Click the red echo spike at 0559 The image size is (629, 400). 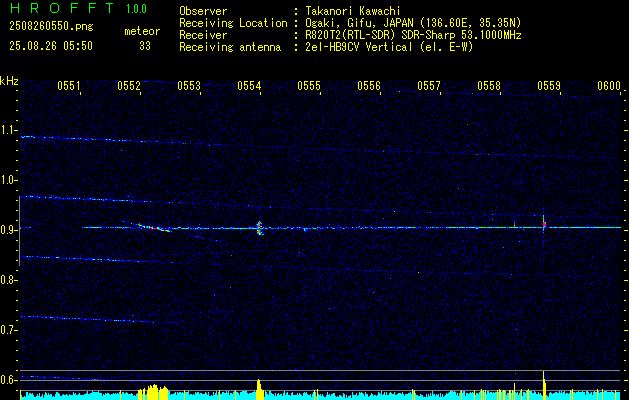click(544, 223)
